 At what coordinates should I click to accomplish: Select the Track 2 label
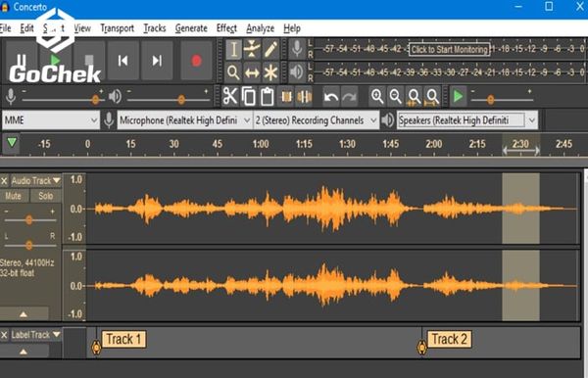click(449, 340)
